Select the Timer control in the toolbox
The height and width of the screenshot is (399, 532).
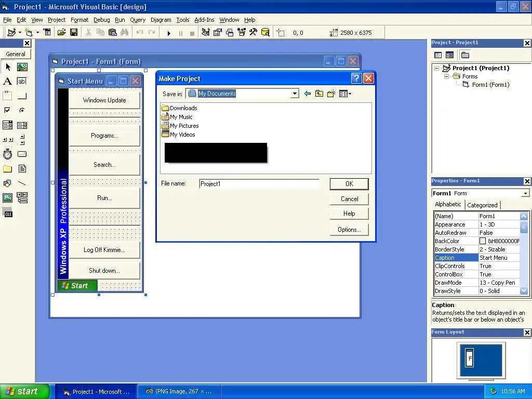click(x=8, y=154)
